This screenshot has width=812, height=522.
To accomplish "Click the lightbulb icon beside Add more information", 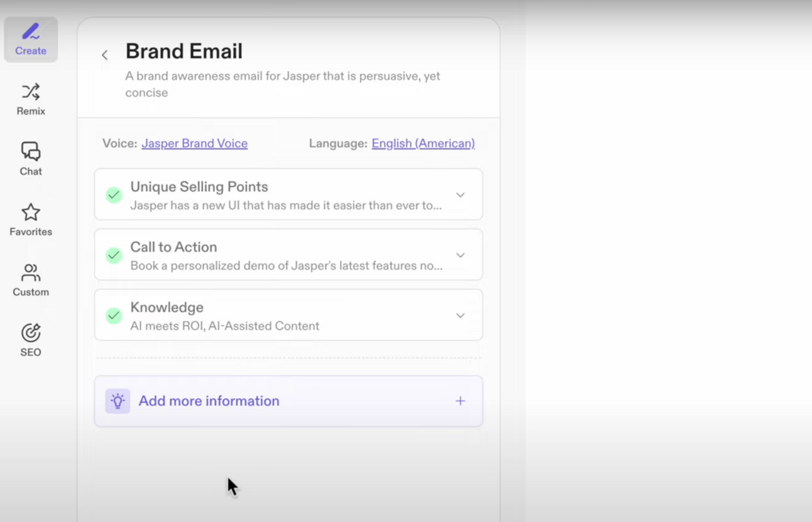I will [x=118, y=401].
